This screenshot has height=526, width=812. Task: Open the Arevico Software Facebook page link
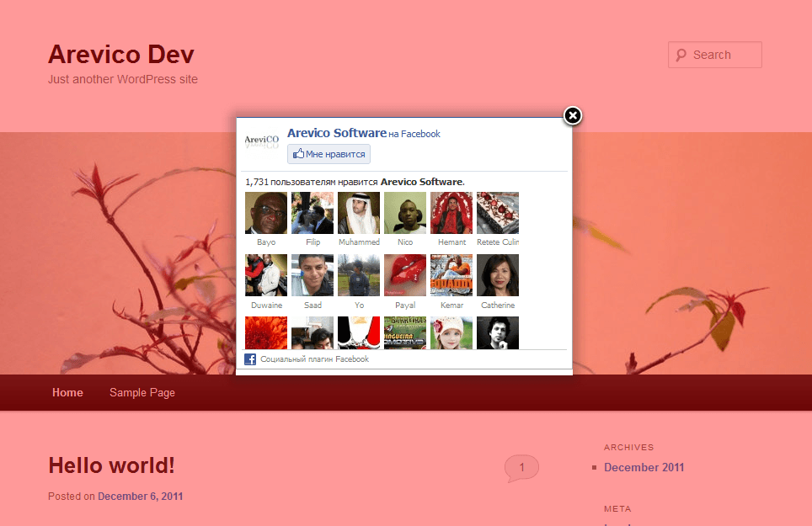tap(337, 133)
